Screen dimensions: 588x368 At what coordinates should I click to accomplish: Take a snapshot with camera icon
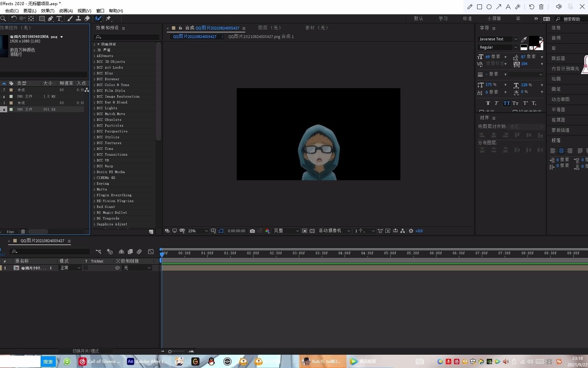pos(252,231)
